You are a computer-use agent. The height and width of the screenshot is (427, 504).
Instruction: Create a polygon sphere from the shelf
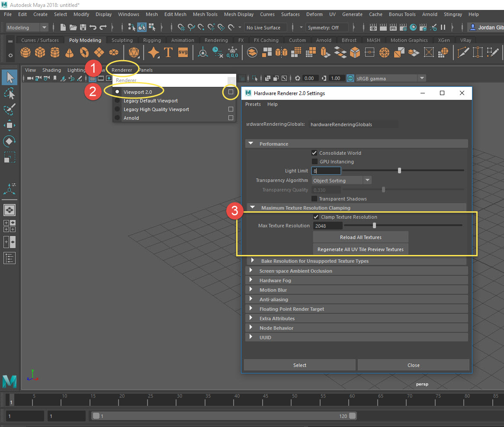[x=25, y=52]
